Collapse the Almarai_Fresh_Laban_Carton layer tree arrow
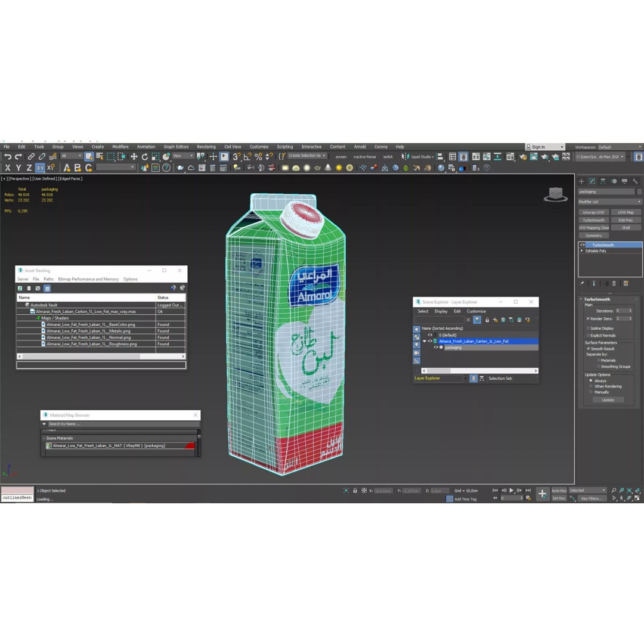The image size is (644, 644). point(425,341)
